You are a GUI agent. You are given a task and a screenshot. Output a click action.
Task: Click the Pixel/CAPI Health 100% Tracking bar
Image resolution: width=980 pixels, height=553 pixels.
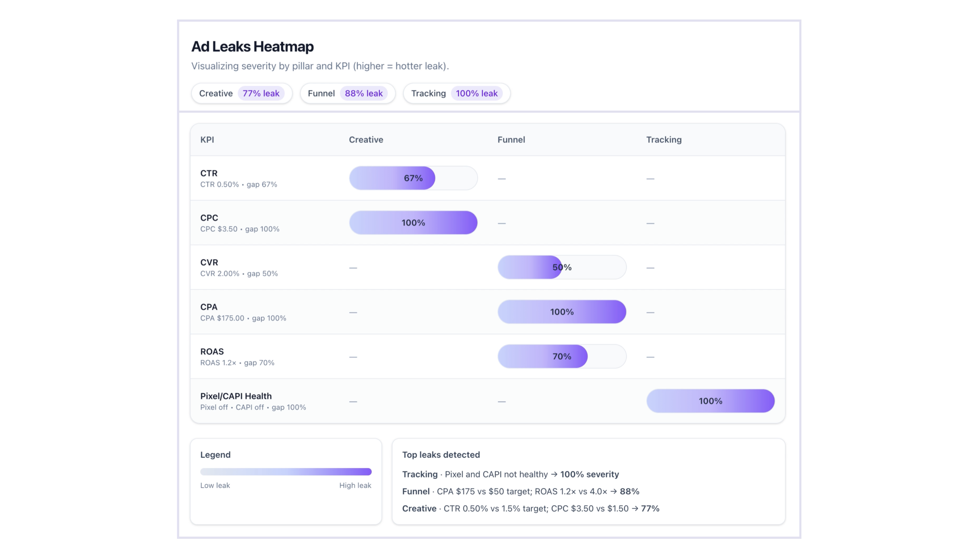710,401
